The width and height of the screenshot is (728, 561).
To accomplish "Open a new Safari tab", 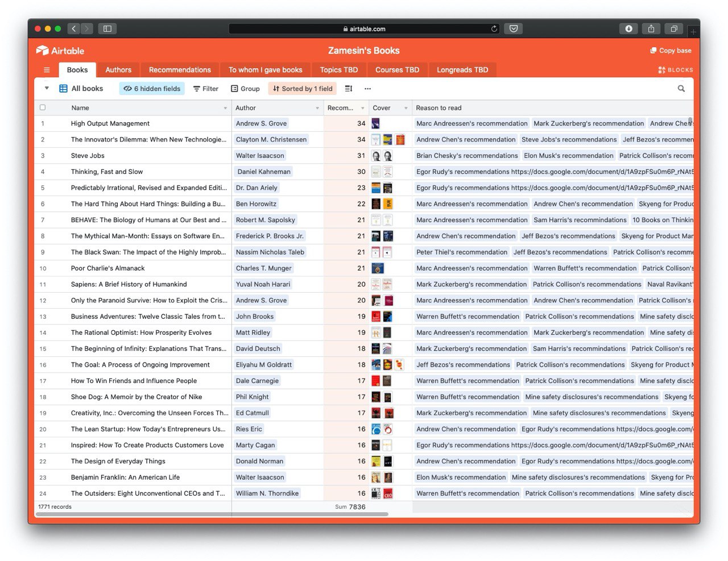I will (693, 31).
